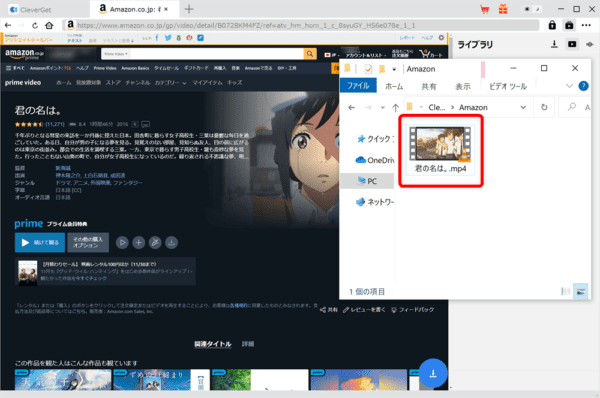Image resolution: width=600 pixels, height=398 pixels.
Task: Click ギフトカード in Amazon nav bar
Action: [196, 68]
